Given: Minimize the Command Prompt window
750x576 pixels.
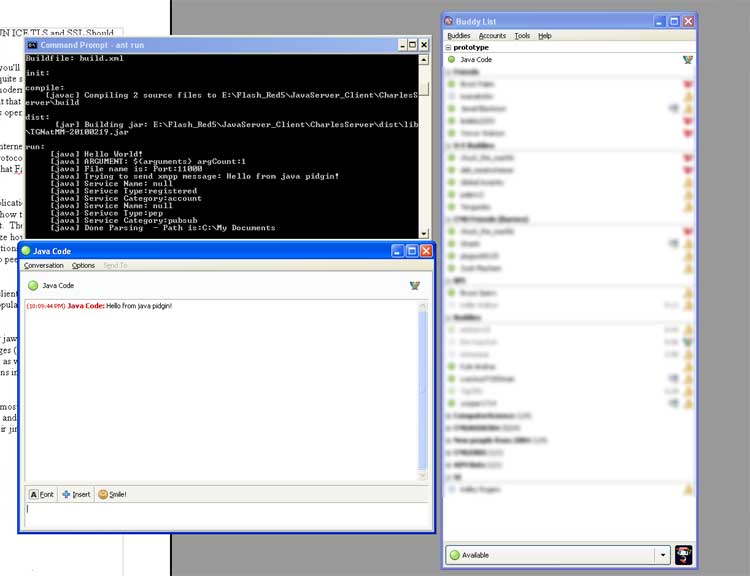Looking at the screenshot, I should (x=402, y=45).
